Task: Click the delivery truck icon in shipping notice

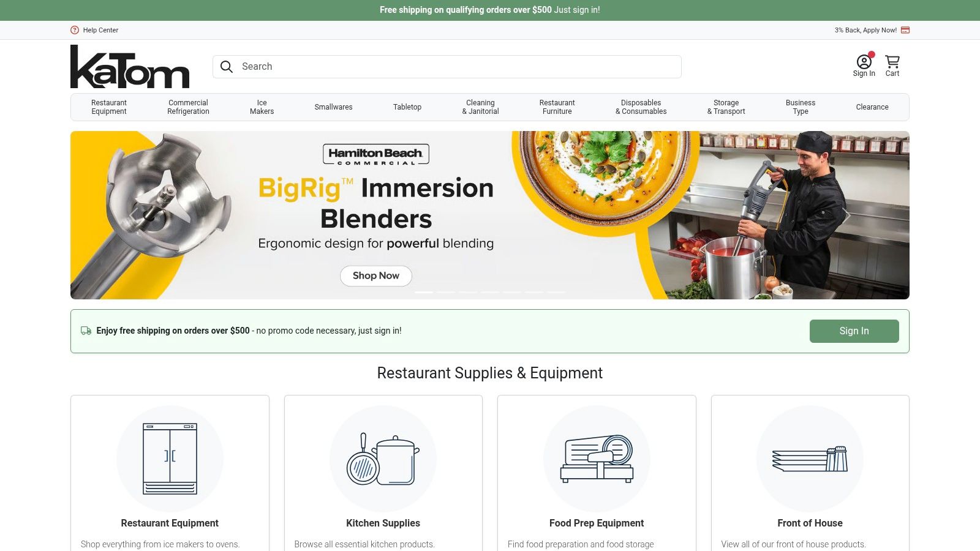Action: click(x=86, y=331)
